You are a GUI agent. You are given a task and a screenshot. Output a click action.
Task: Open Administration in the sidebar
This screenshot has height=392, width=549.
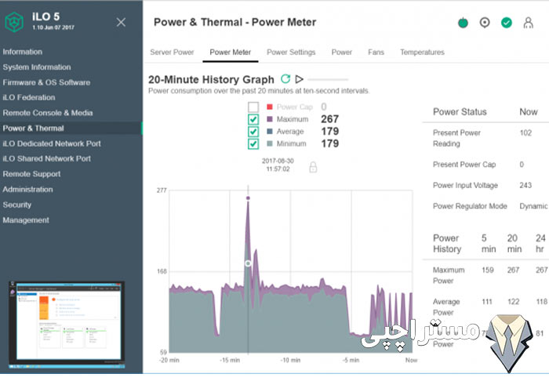(27, 190)
